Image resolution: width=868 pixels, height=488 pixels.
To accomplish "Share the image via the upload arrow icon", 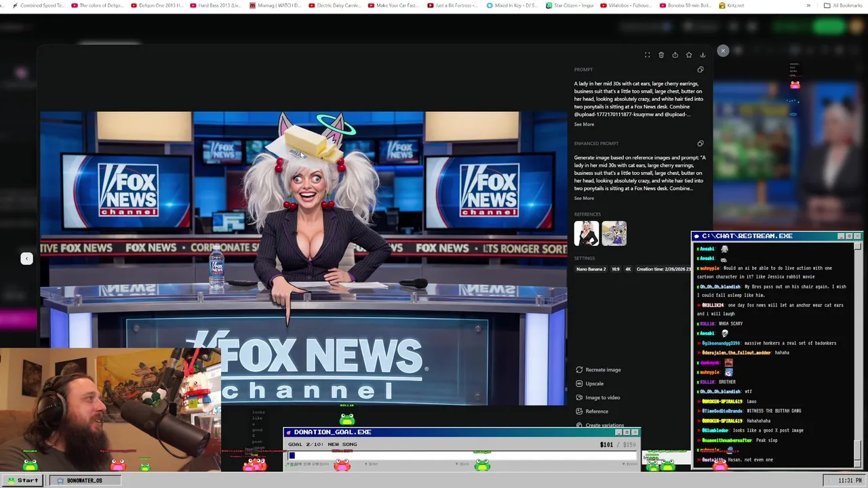I will coord(675,55).
